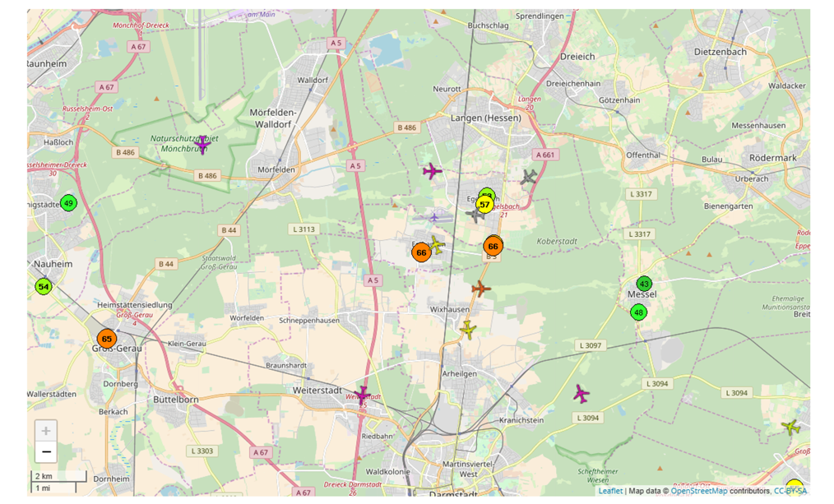This screenshot has height=504, width=834.
Task: Click the zoom out minus button
Action: pos(46,452)
